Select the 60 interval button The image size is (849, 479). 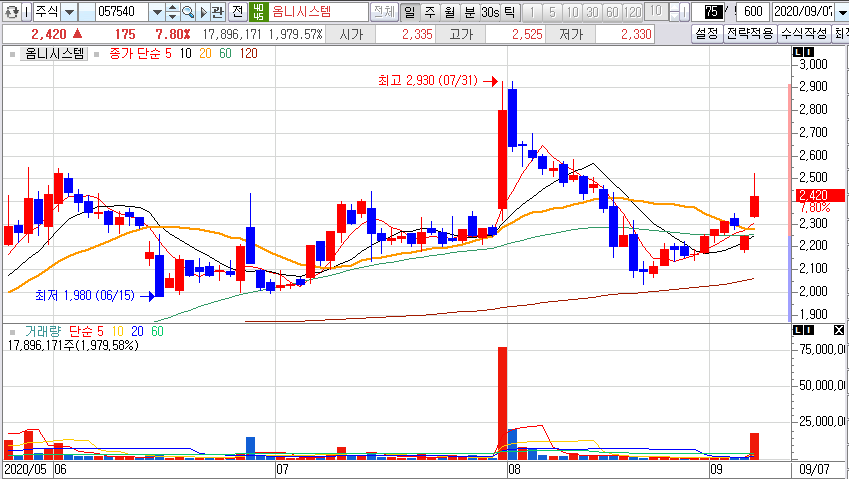point(612,11)
